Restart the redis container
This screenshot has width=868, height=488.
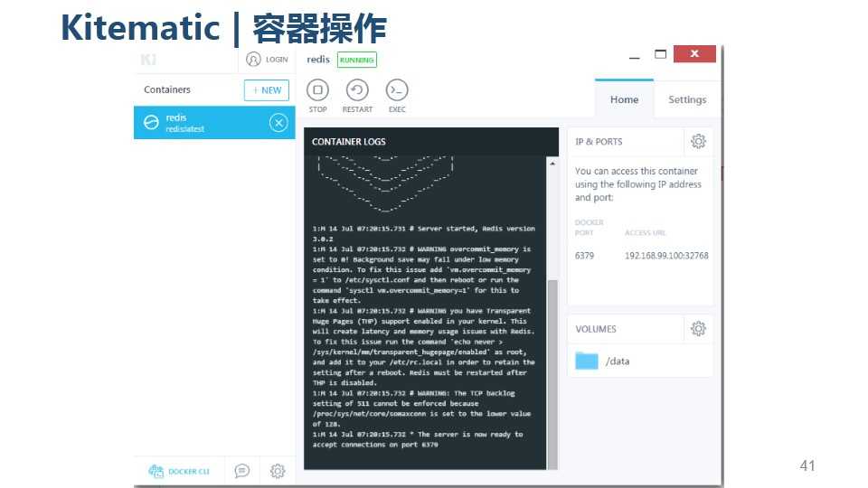click(x=357, y=90)
